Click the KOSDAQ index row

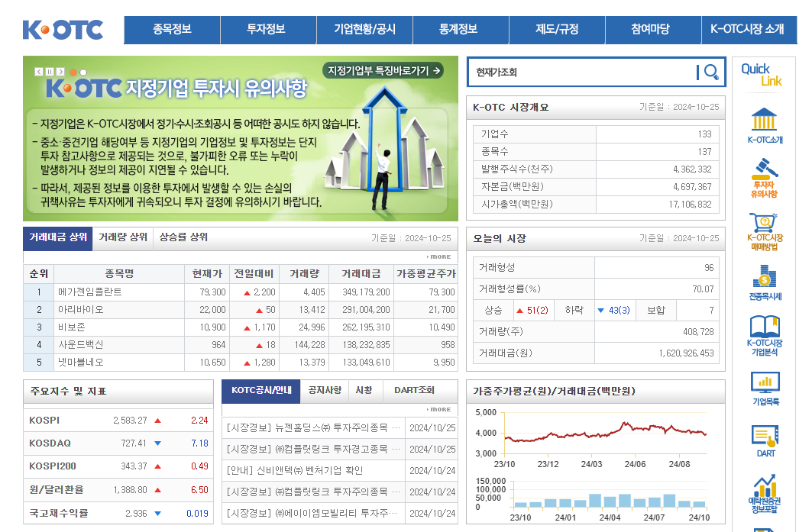[x=118, y=443]
